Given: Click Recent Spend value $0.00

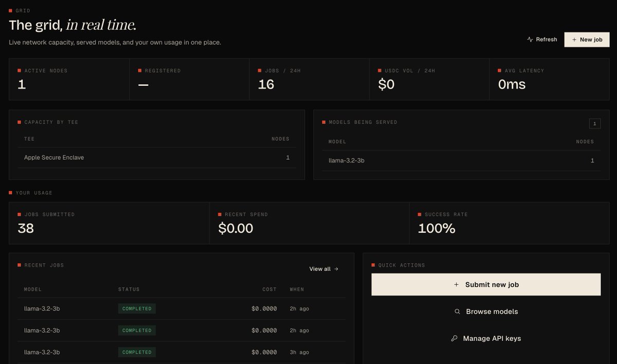Looking at the screenshot, I should [235, 228].
